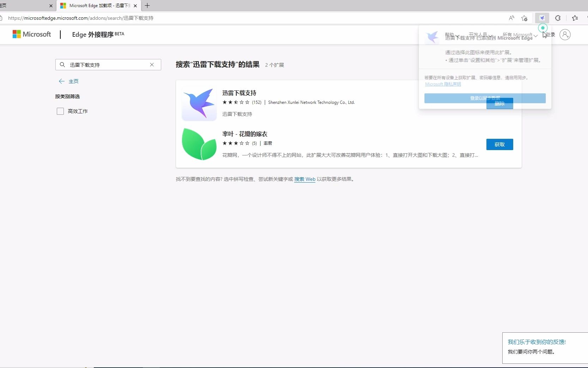
Task: Open the 迅雷下载支持 extension icon thumbnail
Action: (x=199, y=103)
